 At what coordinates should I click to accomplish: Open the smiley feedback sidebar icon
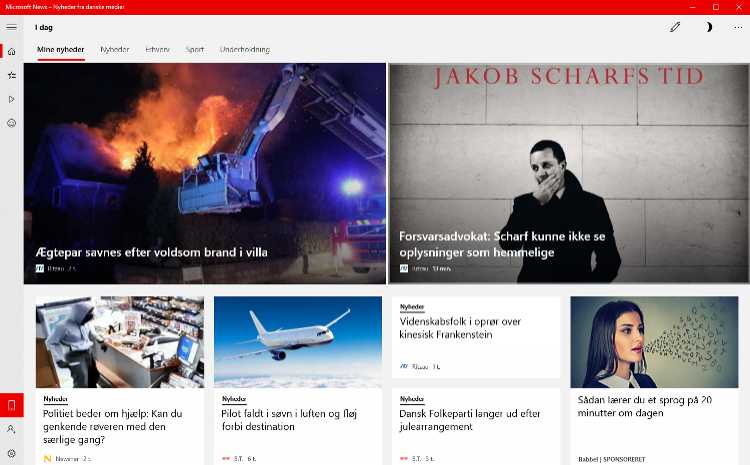11,123
